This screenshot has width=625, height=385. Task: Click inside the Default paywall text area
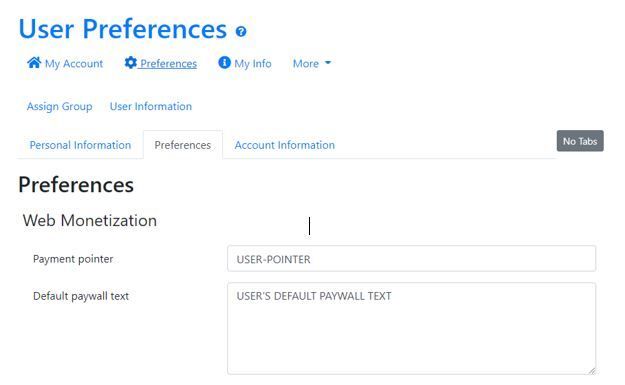pos(411,329)
